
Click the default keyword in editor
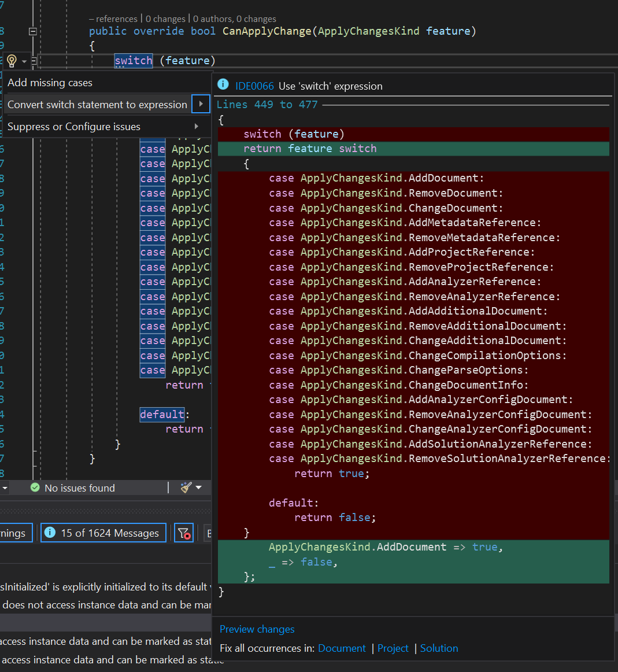click(x=162, y=415)
